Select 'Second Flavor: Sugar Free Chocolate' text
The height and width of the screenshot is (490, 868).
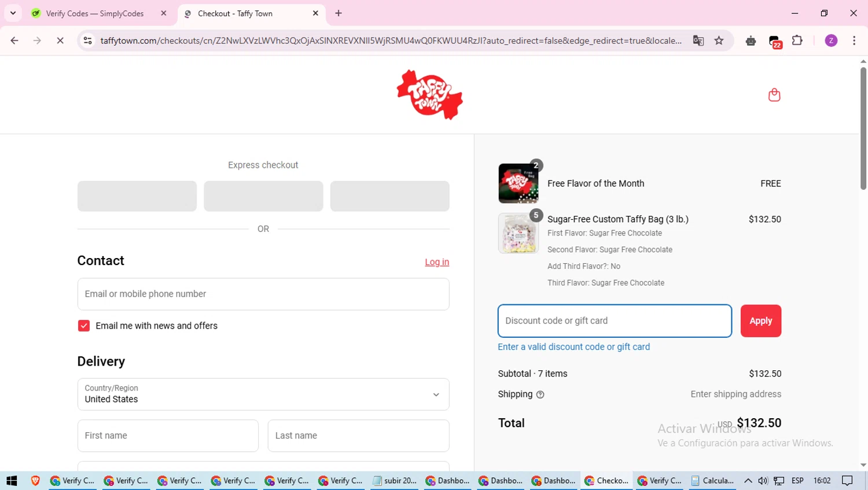[x=610, y=250]
